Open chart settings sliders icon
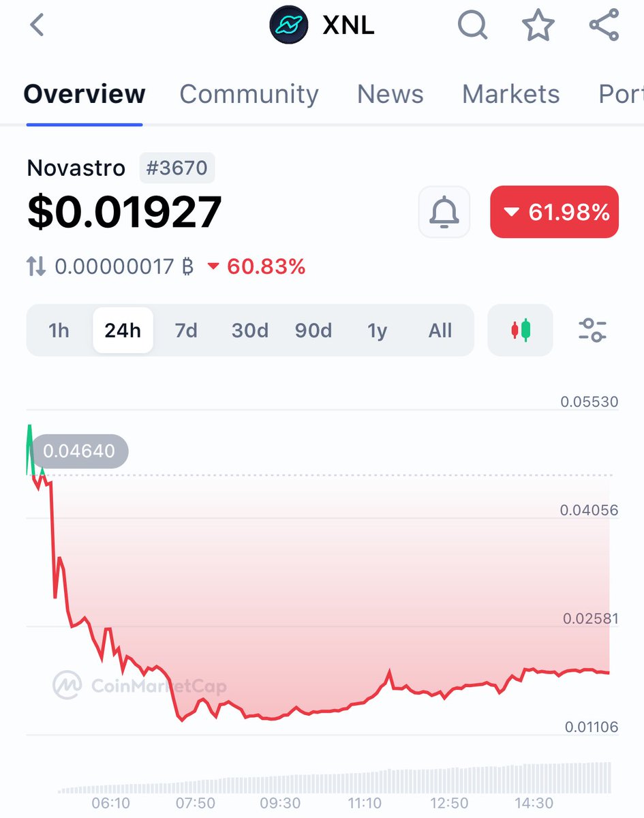This screenshot has width=644, height=818. pos(592,331)
